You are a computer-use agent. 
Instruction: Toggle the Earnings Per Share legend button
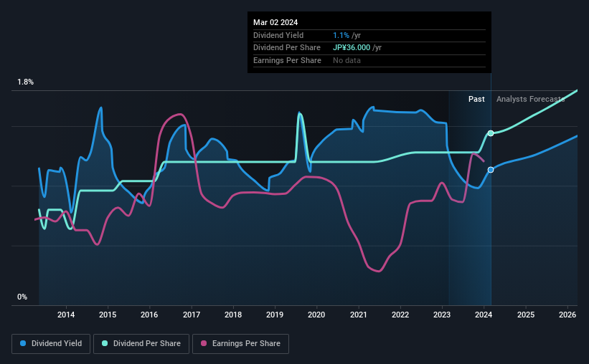tap(240, 344)
